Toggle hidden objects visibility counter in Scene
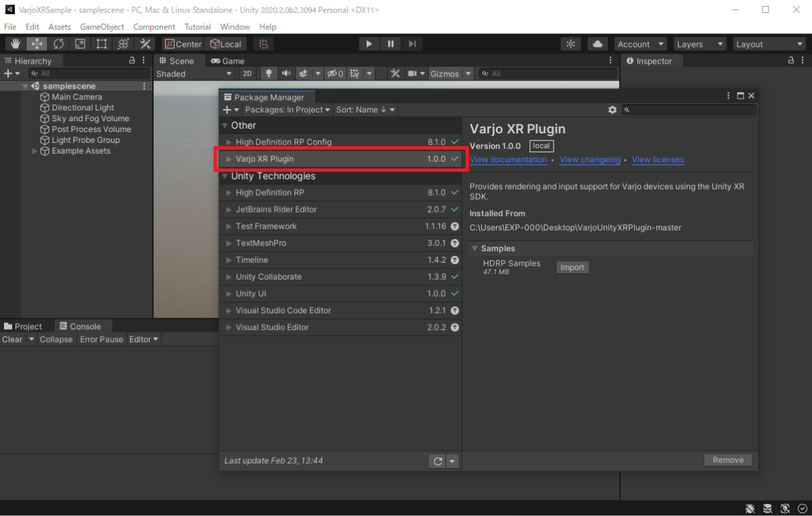Viewport: 812px width, 516px height. click(x=335, y=73)
